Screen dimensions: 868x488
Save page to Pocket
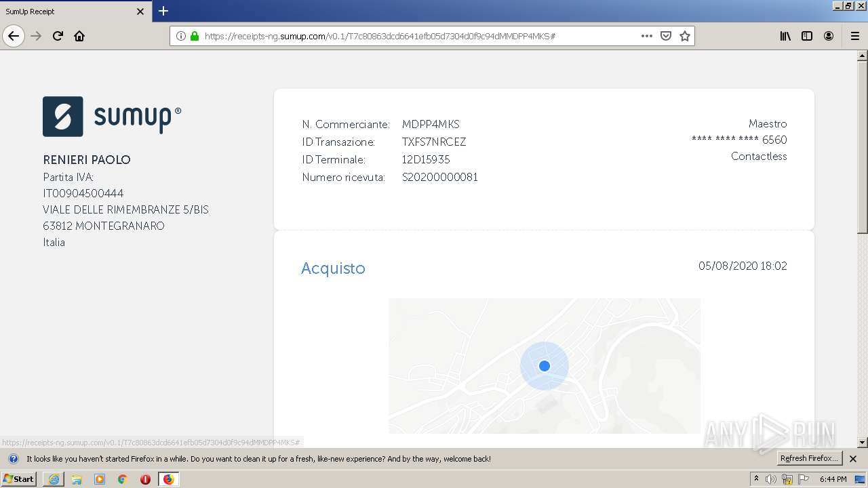[x=666, y=36]
